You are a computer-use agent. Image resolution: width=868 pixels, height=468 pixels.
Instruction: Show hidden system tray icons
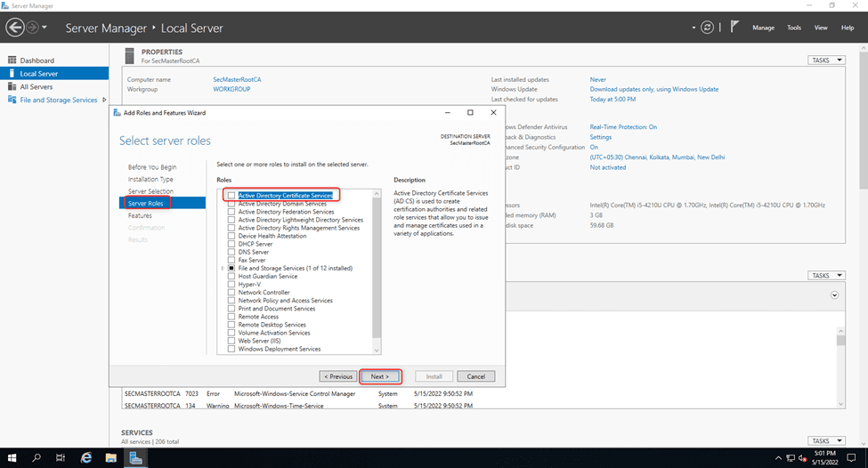click(x=778, y=458)
